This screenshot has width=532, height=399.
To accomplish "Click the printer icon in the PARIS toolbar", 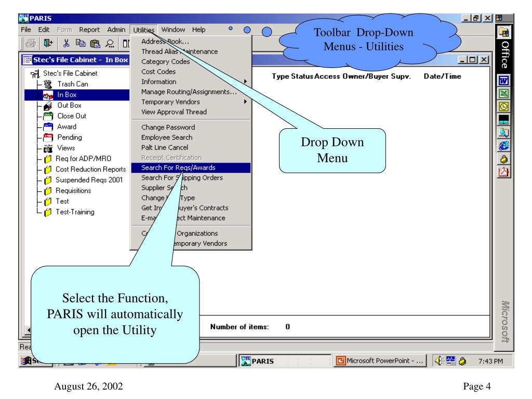I will click(x=31, y=44).
